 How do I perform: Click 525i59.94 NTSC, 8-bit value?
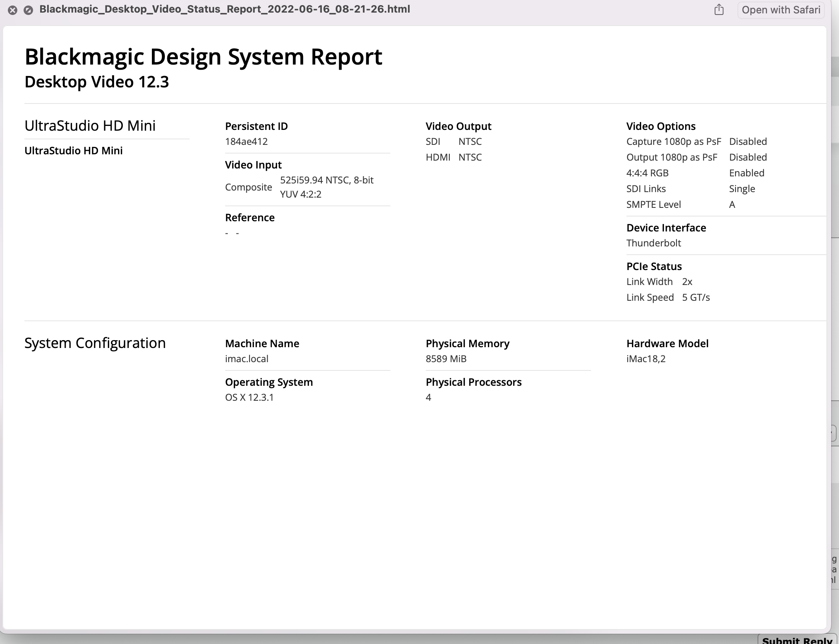[x=327, y=180]
